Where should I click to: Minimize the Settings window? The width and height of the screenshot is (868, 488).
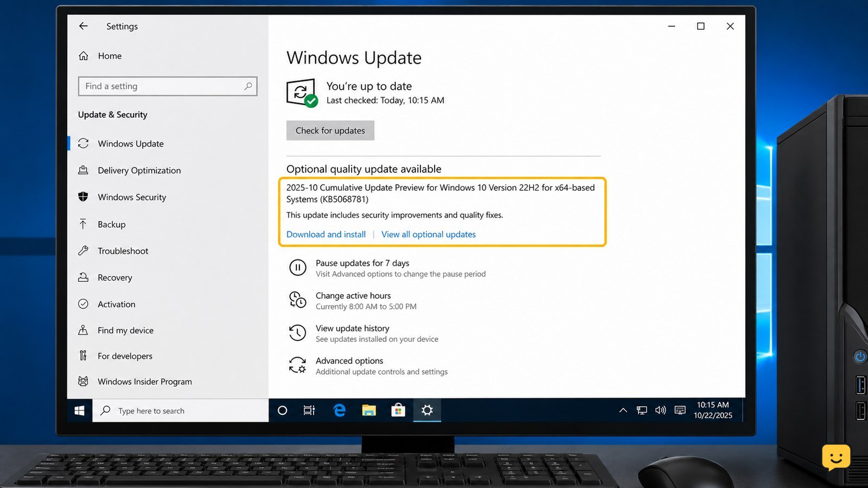tap(672, 26)
